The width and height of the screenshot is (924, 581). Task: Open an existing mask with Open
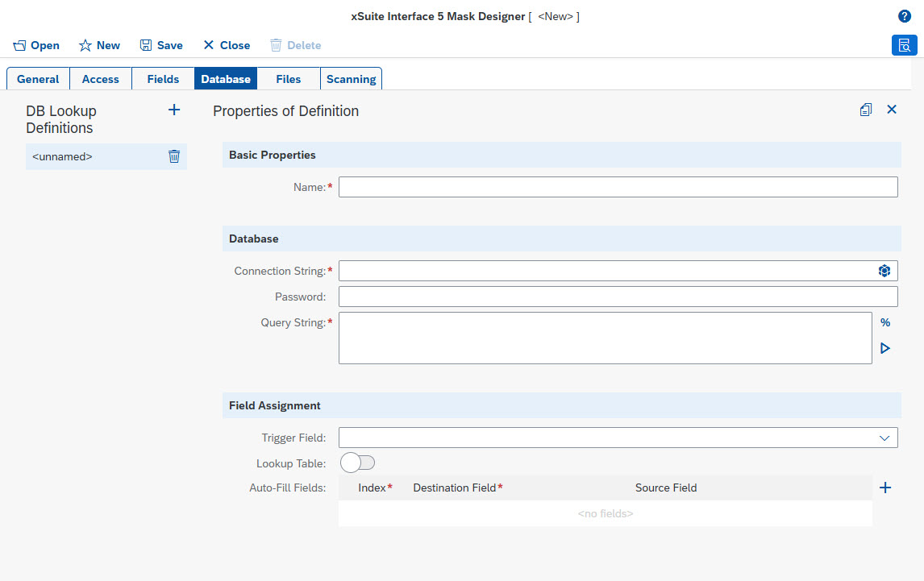click(35, 45)
